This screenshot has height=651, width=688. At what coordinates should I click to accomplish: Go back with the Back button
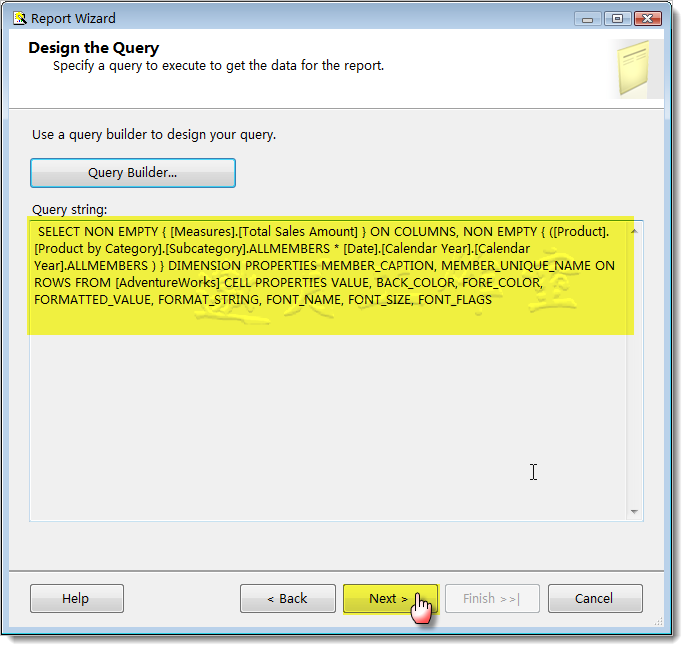288,599
